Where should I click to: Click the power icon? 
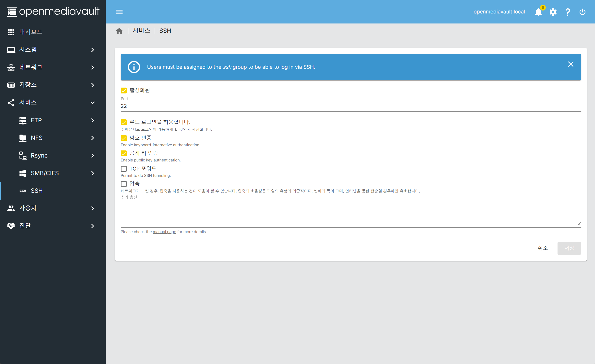point(583,12)
